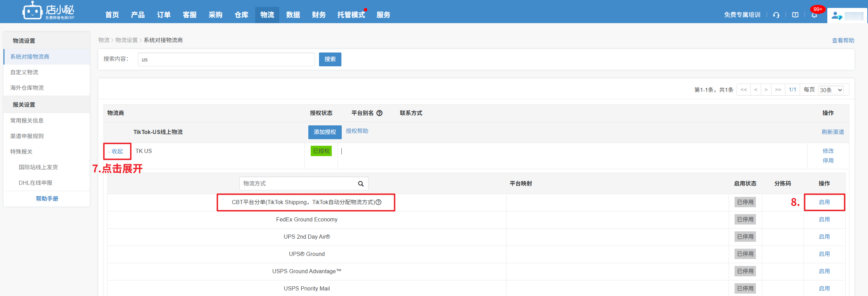Viewport: 868px width, 296px height.
Task: Open the help book icon in header
Action: [x=795, y=15]
